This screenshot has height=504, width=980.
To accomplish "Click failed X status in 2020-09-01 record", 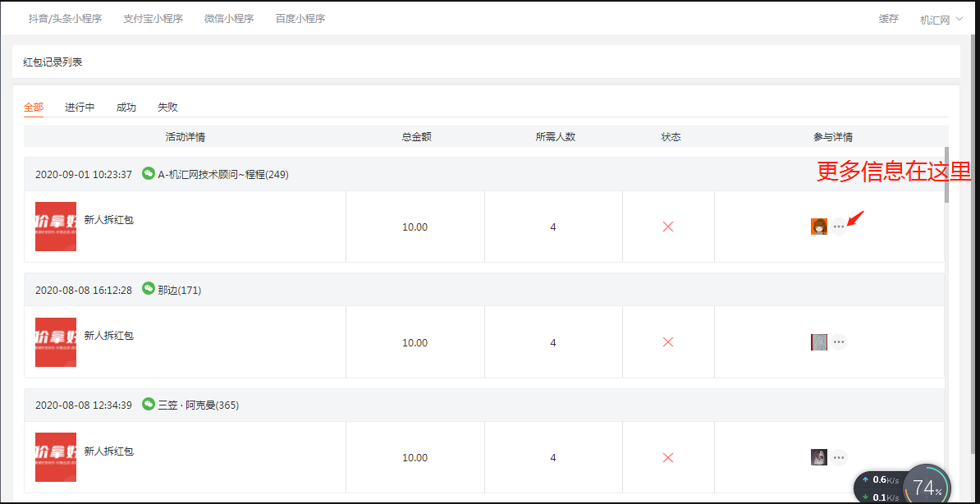I will (667, 227).
